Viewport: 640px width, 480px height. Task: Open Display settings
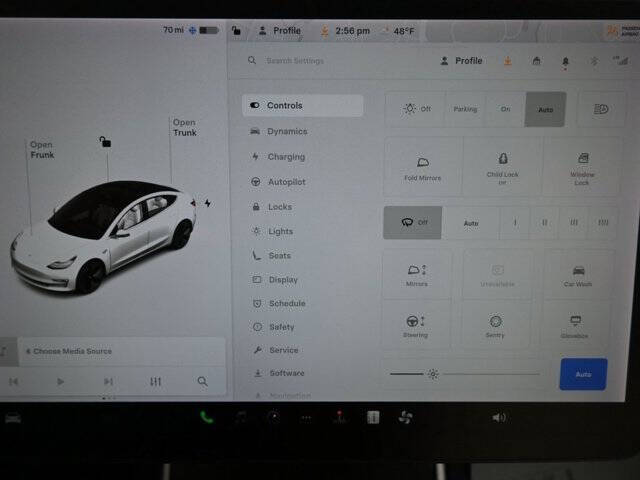[x=275, y=280]
